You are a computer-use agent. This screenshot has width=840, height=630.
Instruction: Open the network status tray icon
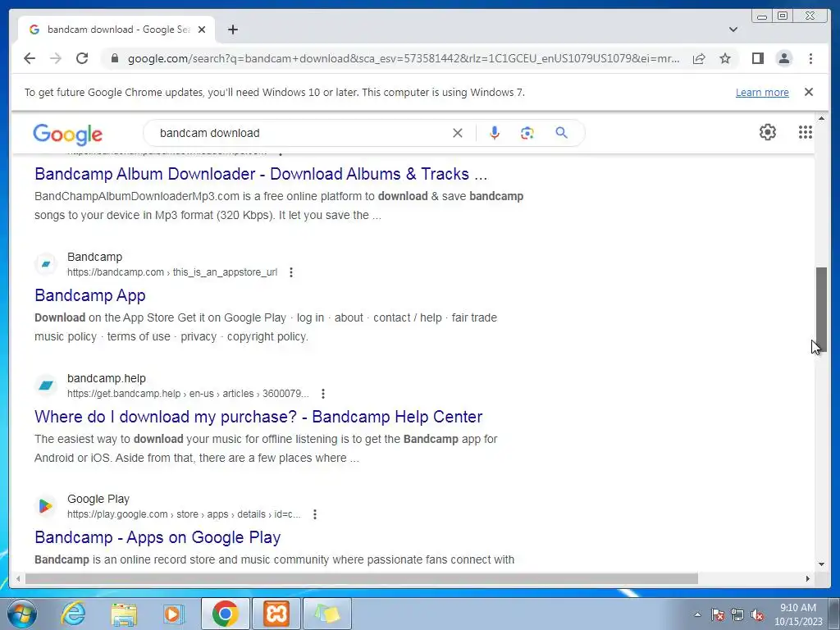[x=737, y=614]
